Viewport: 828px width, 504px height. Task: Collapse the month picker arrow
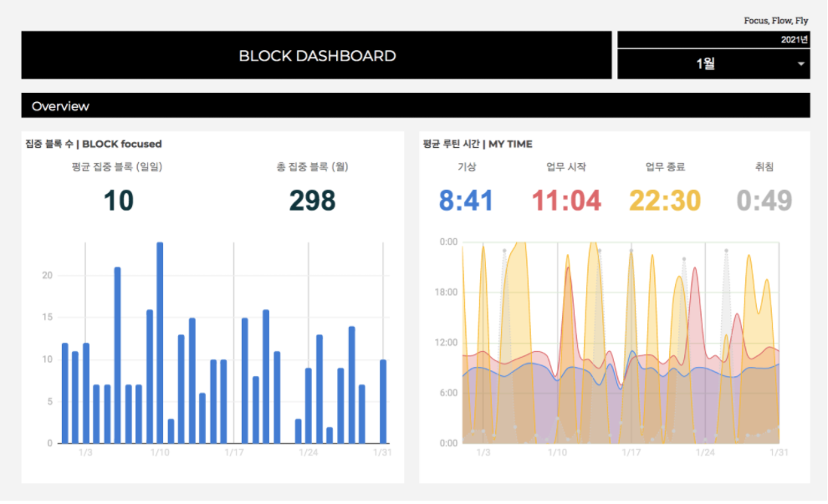pos(800,65)
